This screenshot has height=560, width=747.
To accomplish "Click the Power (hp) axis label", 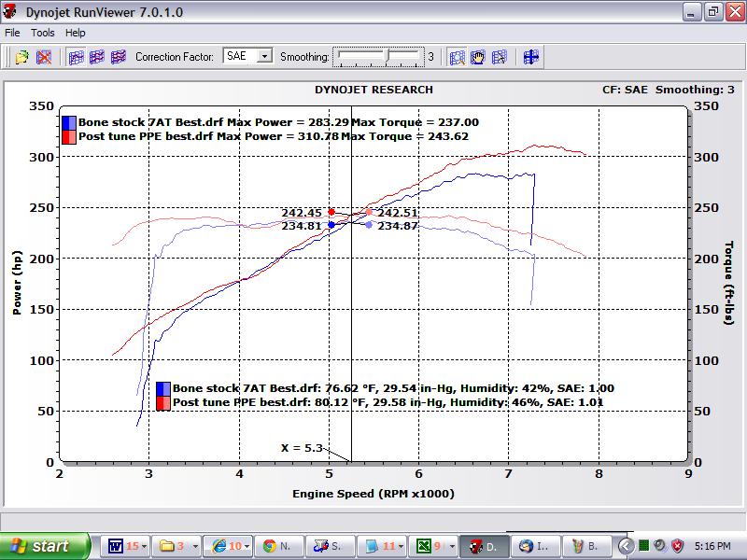I will tap(17, 283).
